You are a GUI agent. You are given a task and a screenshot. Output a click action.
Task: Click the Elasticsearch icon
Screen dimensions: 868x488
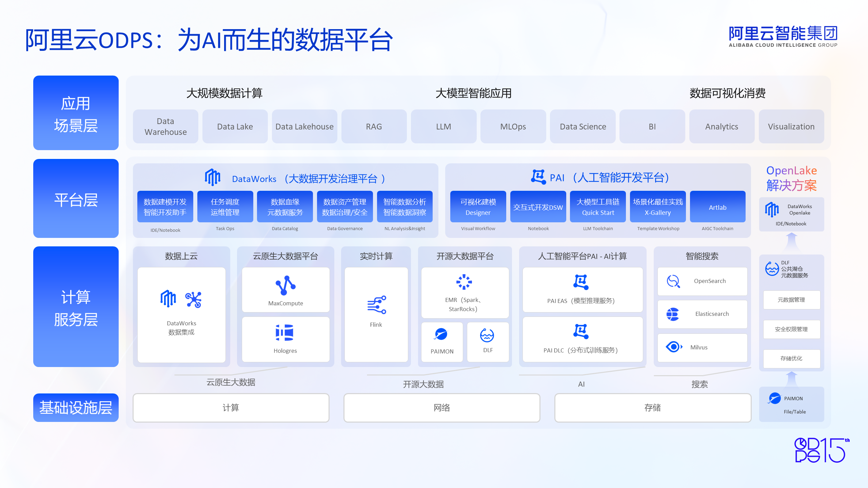(673, 314)
